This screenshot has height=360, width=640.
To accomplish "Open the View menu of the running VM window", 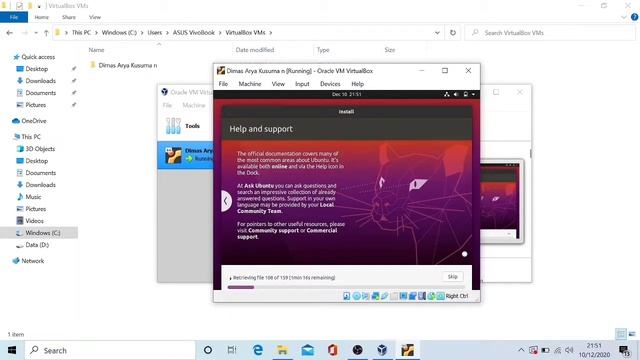I will [278, 84].
